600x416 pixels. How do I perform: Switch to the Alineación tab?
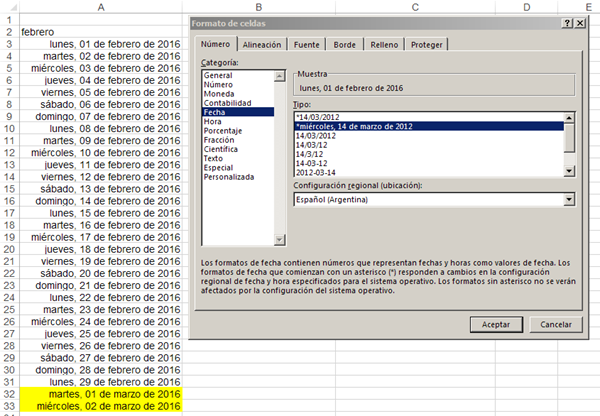[260, 44]
